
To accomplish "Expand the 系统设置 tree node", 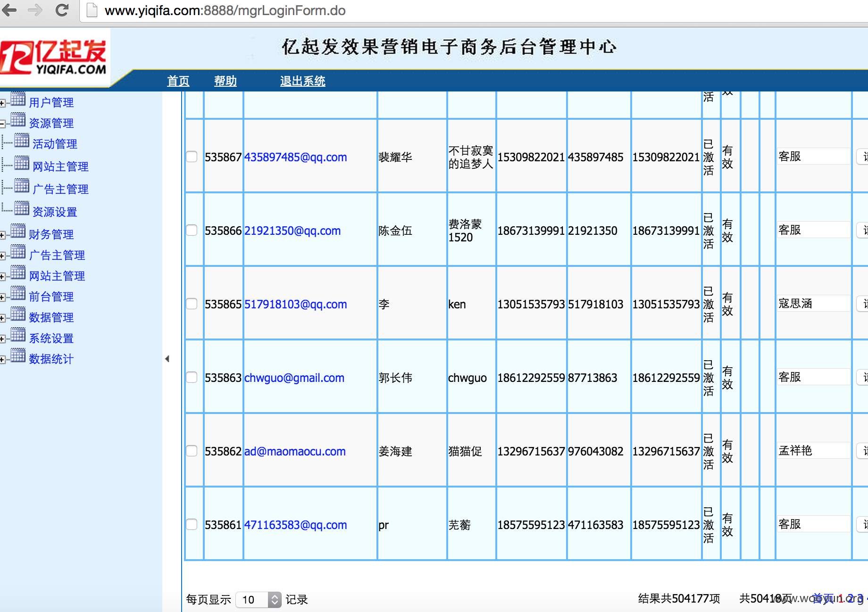I will [x=2, y=339].
